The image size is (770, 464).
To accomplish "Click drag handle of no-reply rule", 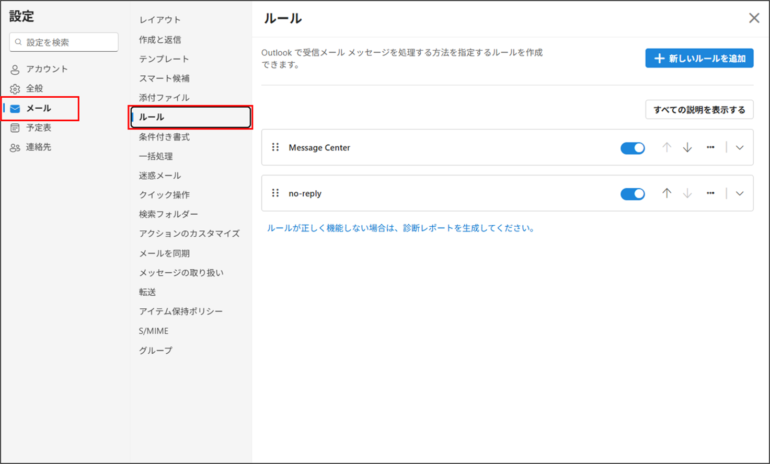I will (275, 194).
